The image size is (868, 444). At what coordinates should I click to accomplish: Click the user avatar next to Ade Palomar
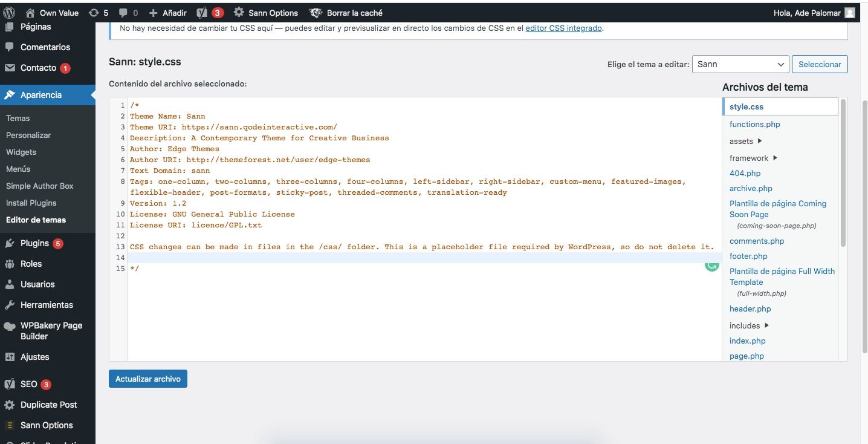[850, 13]
